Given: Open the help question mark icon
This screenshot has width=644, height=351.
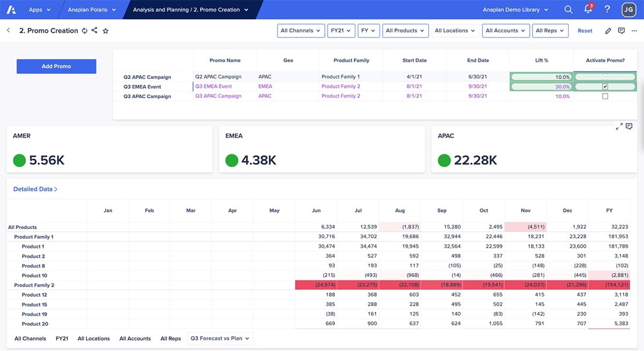Looking at the screenshot, I should click(607, 10).
